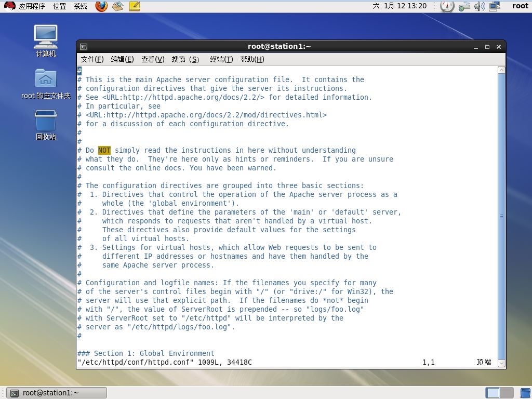Click the Red Hat logo icon
Viewport: 532px width, 399px height.
(9, 6)
